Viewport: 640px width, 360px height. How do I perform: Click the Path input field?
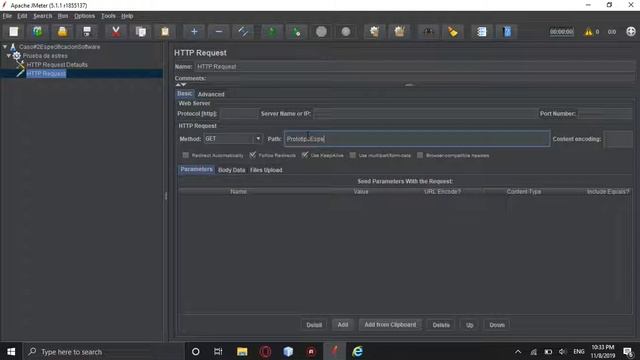[x=417, y=139]
